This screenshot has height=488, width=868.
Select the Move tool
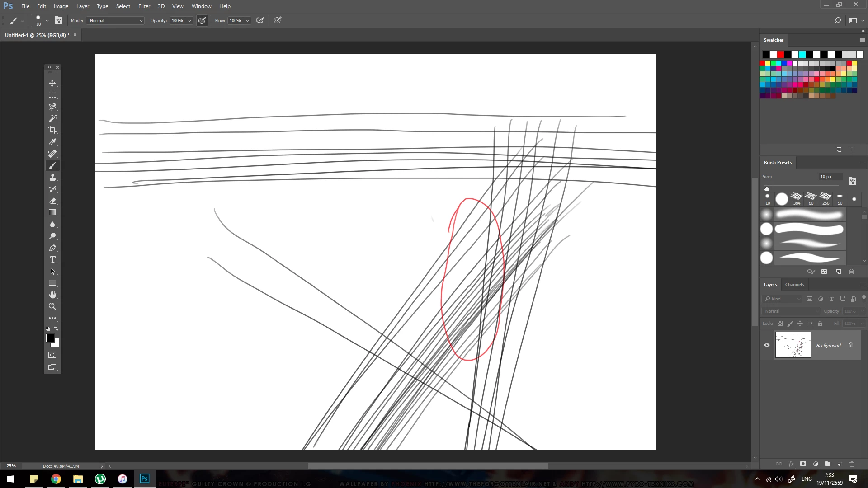point(52,84)
